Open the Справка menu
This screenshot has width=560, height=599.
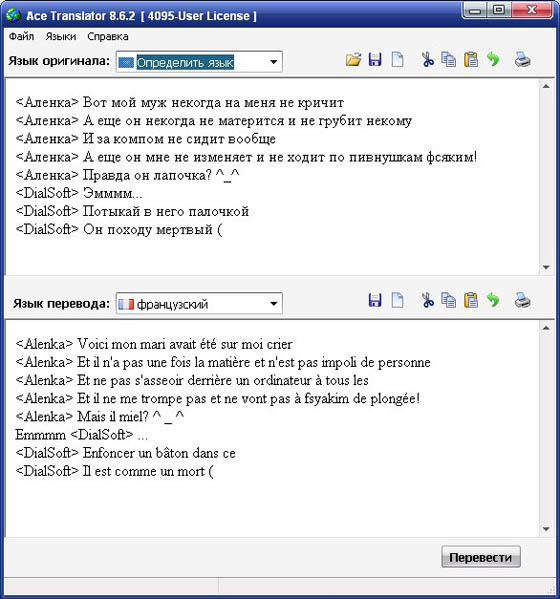[108, 36]
